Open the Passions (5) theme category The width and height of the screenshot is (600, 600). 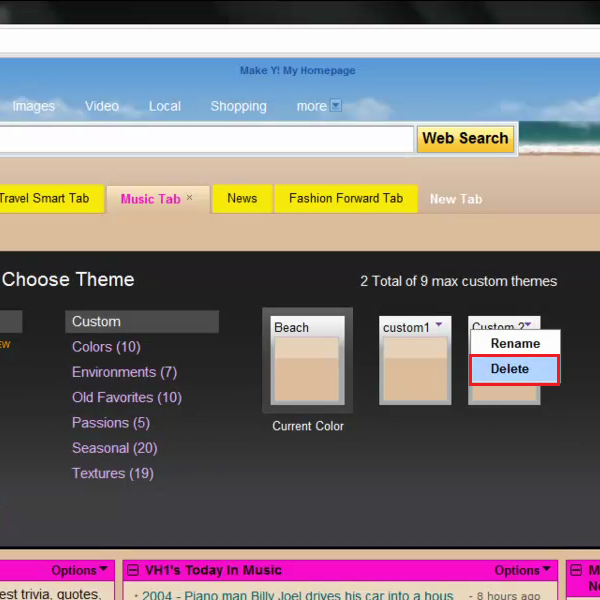tap(111, 422)
